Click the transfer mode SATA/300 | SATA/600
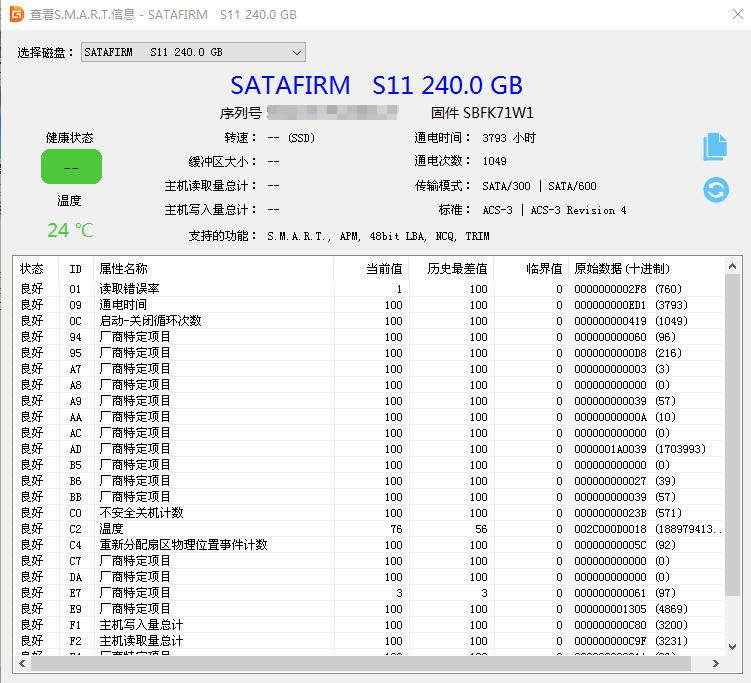751x683 pixels. 539,186
